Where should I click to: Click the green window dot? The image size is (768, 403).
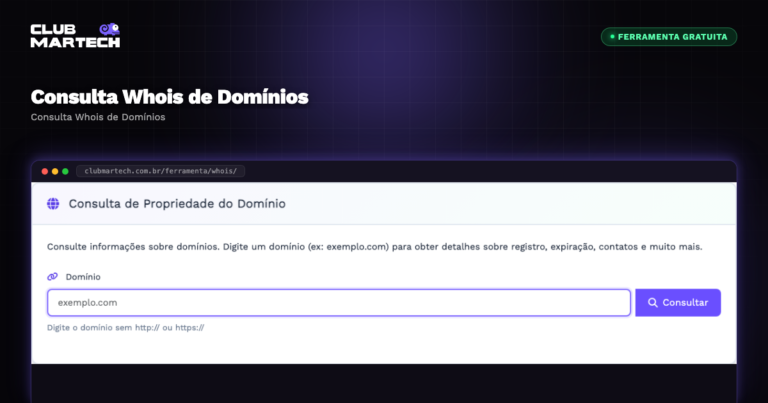(x=65, y=171)
